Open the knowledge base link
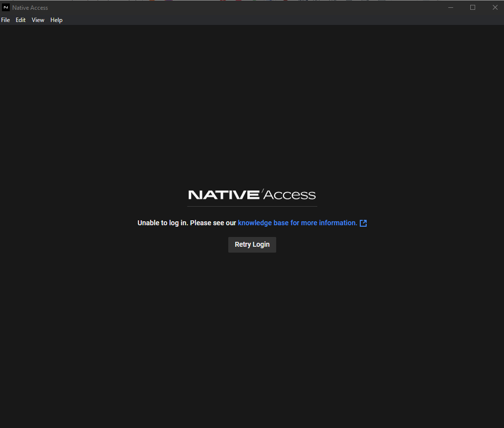Image resolution: width=504 pixels, height=428 pixels. (x=297, y=223)
